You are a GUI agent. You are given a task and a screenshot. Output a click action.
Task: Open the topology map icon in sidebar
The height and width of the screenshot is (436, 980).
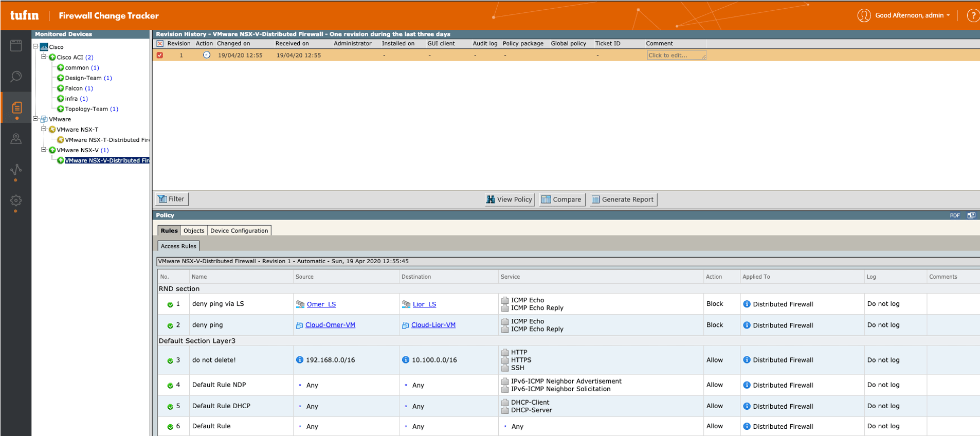click(16, 138)
